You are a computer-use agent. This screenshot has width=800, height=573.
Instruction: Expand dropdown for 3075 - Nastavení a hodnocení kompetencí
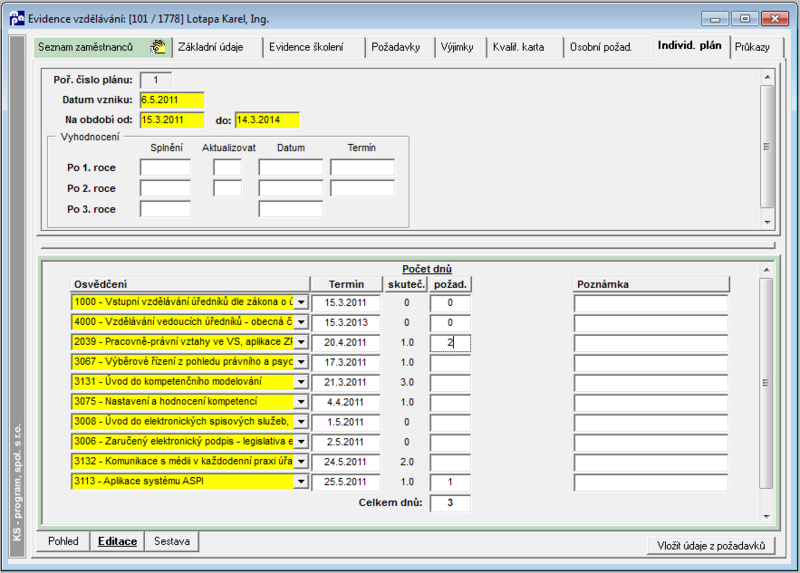point(302,402)
